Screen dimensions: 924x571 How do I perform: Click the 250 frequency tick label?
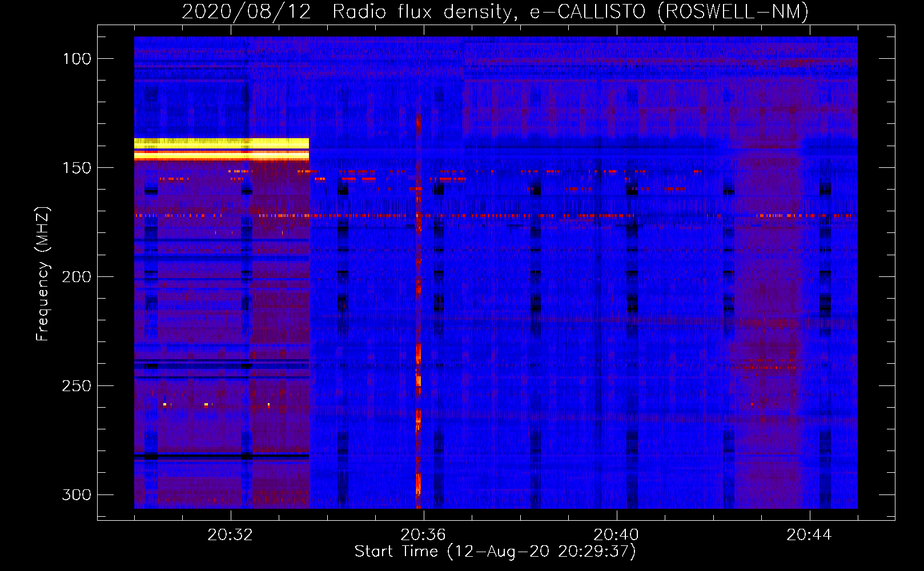(x=77, y=386)
